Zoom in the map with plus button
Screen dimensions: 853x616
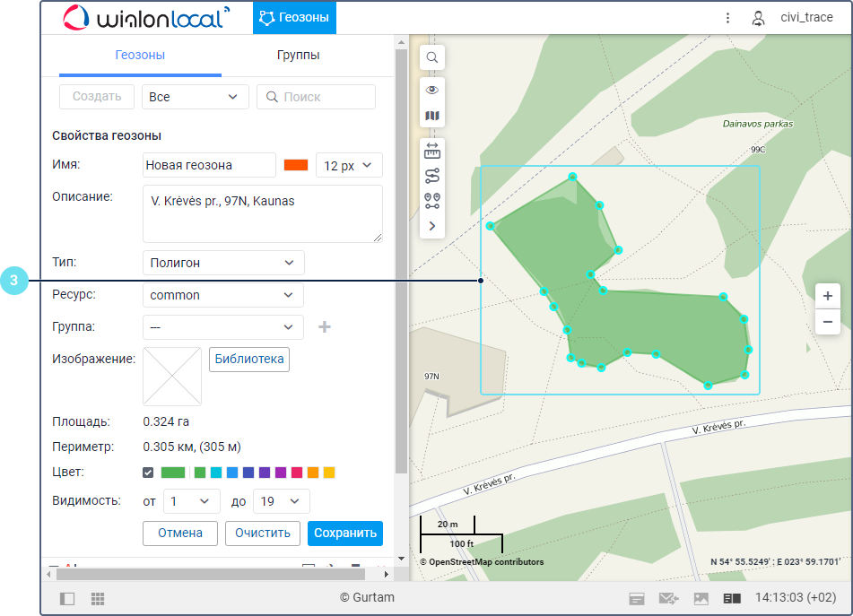[827, 296]
